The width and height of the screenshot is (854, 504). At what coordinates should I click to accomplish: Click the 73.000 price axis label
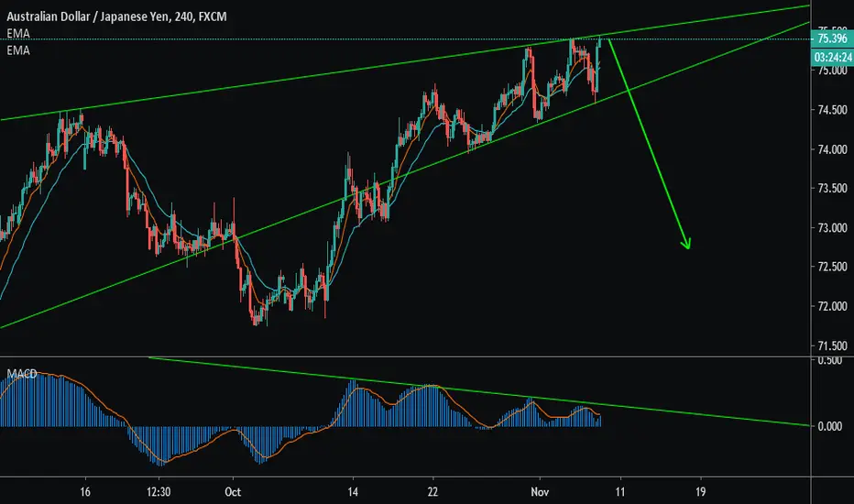pyautogui.click(x=832, y=228)
